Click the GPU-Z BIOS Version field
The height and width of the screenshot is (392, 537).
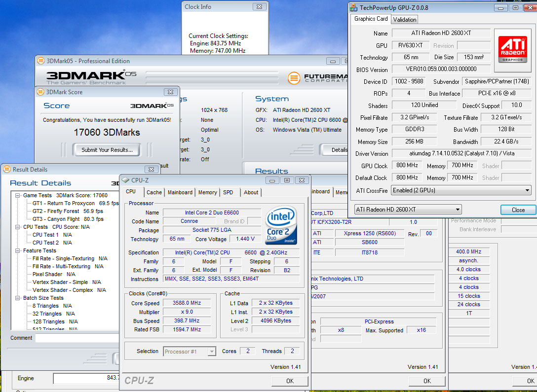pos(441,69)
